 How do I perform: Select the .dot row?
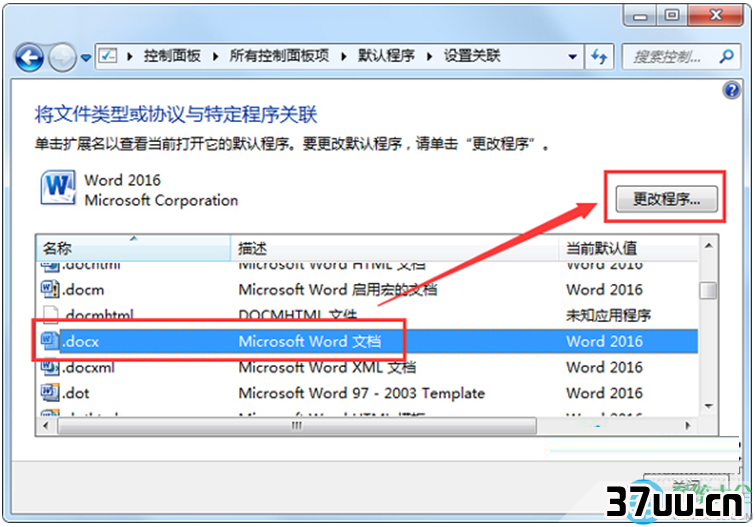point(367,393)
